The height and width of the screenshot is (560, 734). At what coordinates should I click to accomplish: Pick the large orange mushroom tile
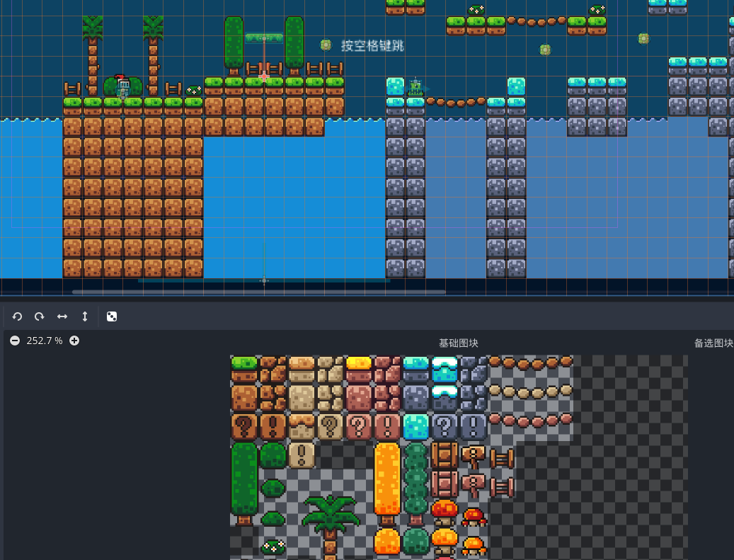tap(445, 542)
